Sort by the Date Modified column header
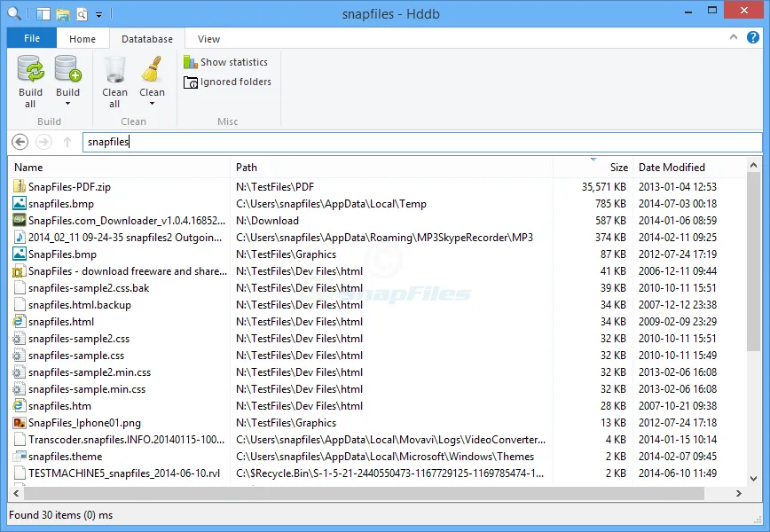 [x=689, y=168]
